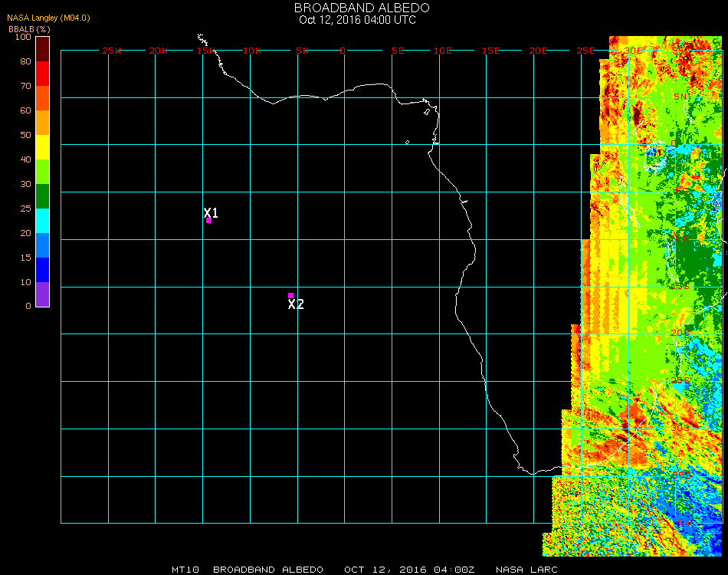Image resolution: width=728 pixels, height=575 pixels.
Task: Click the 15S latitude label
Action: click(680, 286)
